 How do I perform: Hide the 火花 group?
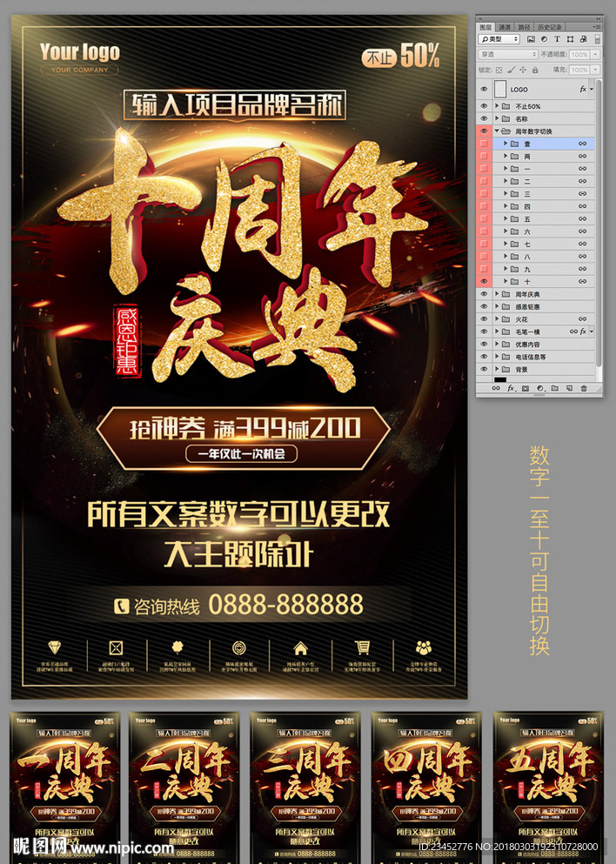click(485, 319)
